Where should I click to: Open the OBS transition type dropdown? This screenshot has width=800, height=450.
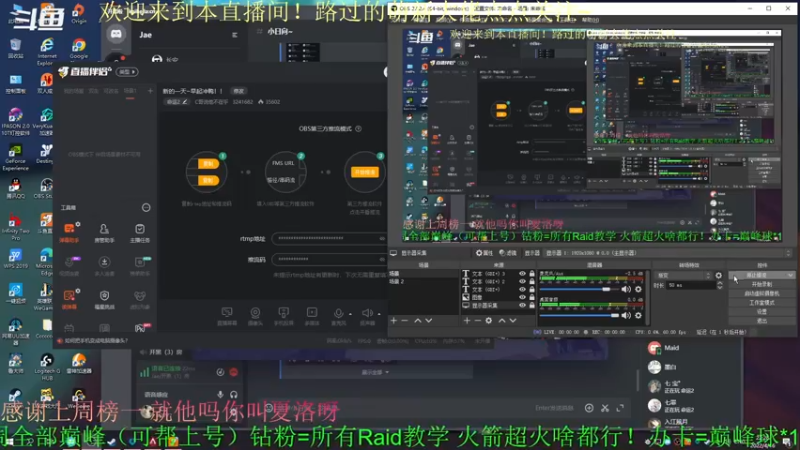click(683, 276)
